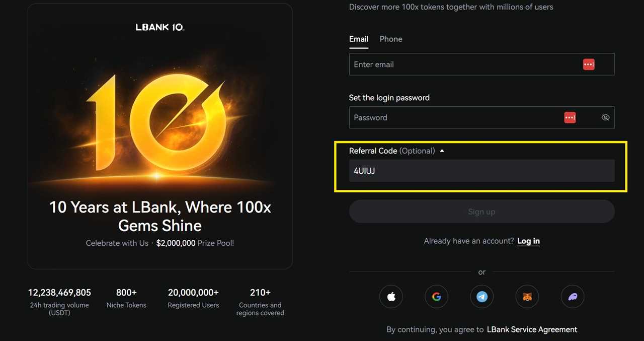
Task: Continue with Telegram login
Action: (481, 297)
